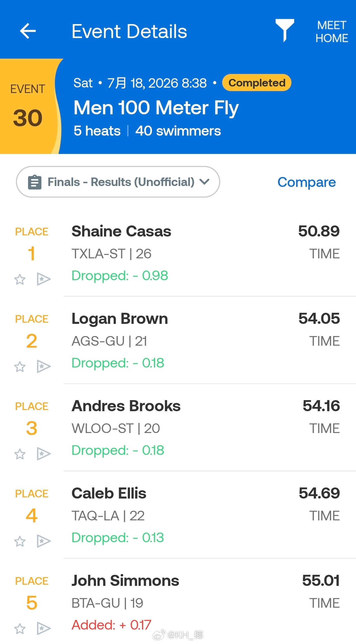Toggle the star for Logan Brown
Image resolution: width=356 pixels, height=644 pixels.
coord(20,367)
